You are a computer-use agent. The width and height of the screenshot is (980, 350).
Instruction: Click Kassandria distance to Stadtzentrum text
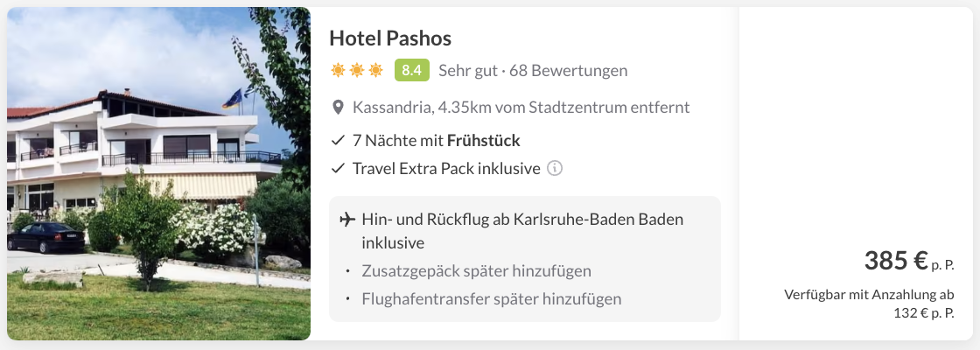(x=521, y=108)
